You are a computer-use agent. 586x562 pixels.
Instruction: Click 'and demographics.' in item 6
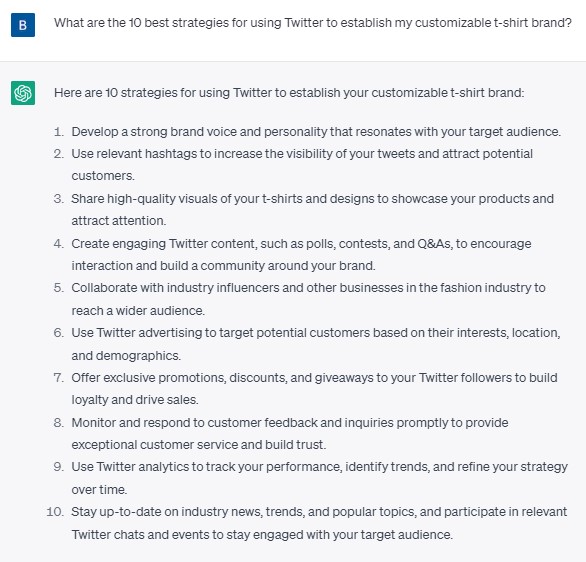coord(126,355)
